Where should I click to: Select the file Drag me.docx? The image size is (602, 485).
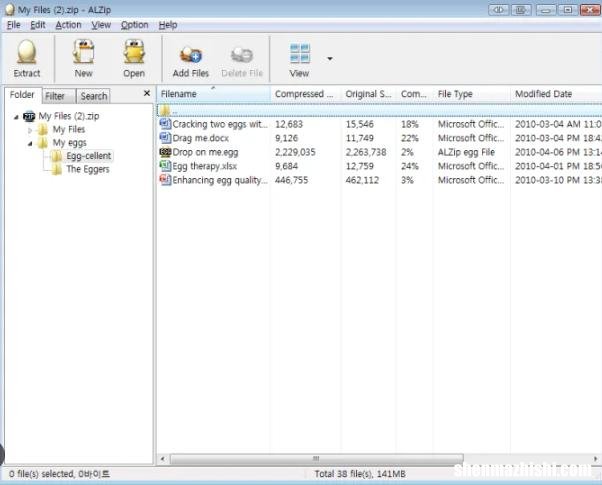200,138
